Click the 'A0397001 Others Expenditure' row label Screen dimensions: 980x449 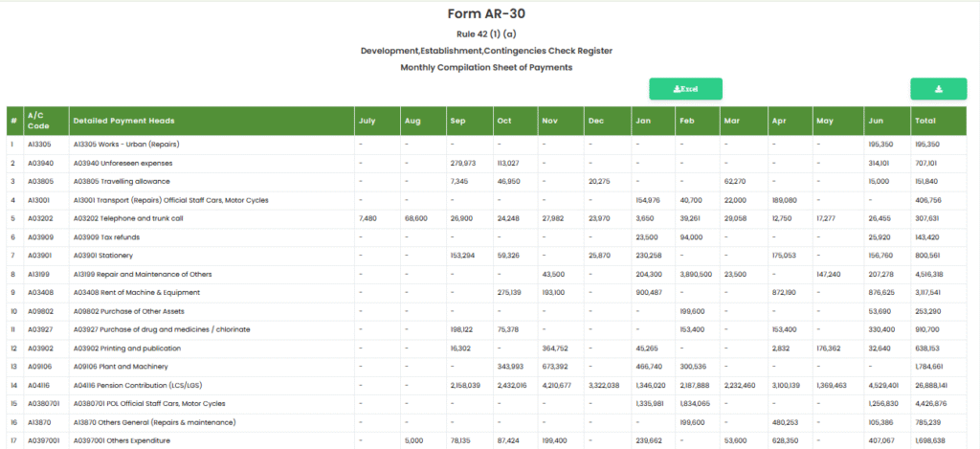tap(122, 440)
